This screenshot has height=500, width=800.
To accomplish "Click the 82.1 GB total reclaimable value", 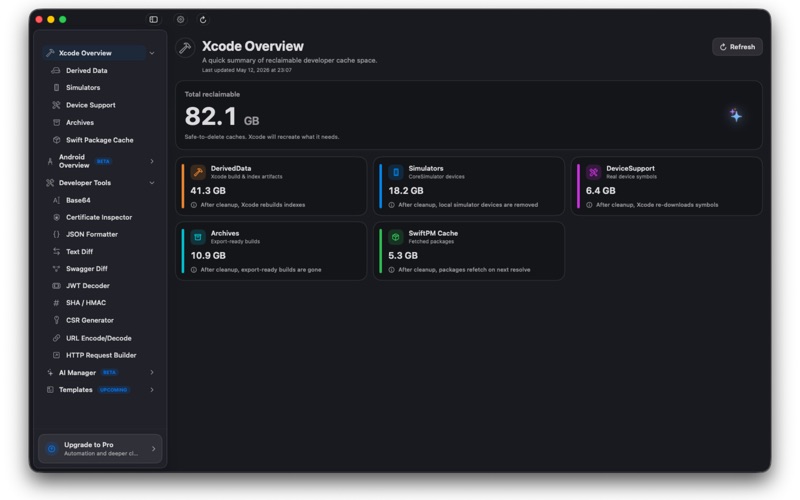I will pos(222,116).
